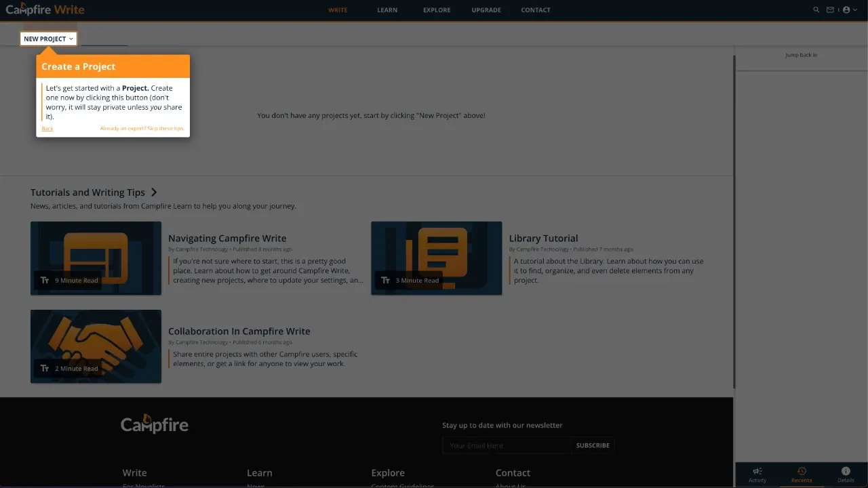Expand Tutorials and Writing Tips arrow
This screenshot has width=868, height=488.
pyautogui.click(x=155, y=192)
